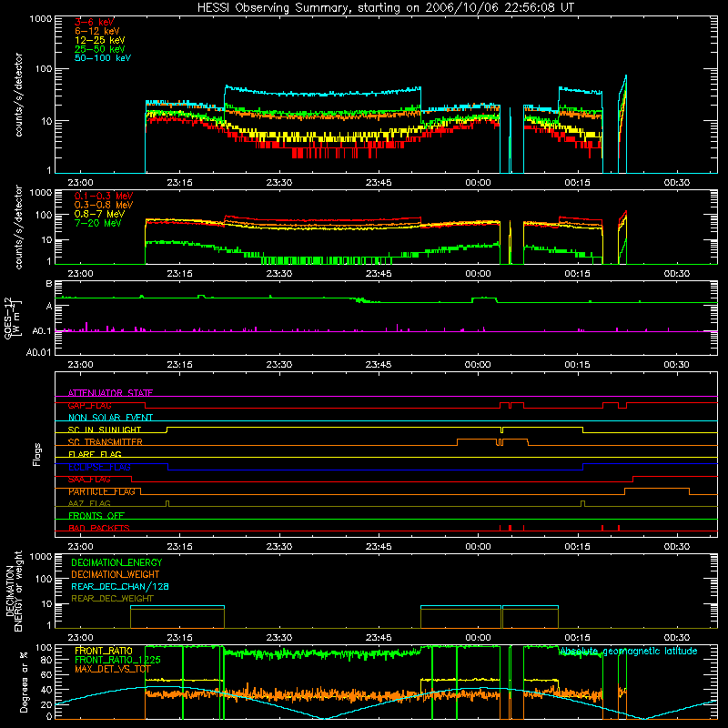
Task: Click the green 25-50 keV legend label
Action: tap(100, 49)
